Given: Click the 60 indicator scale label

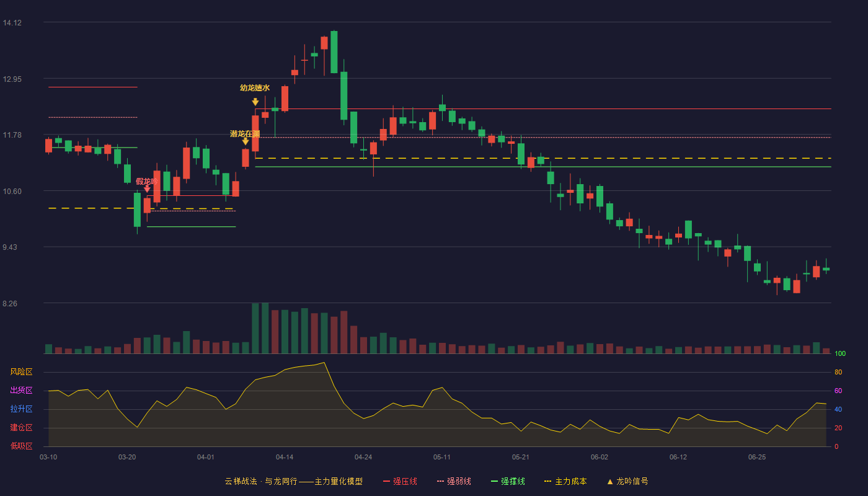Looking at the screenshot, I should [838, 391].
